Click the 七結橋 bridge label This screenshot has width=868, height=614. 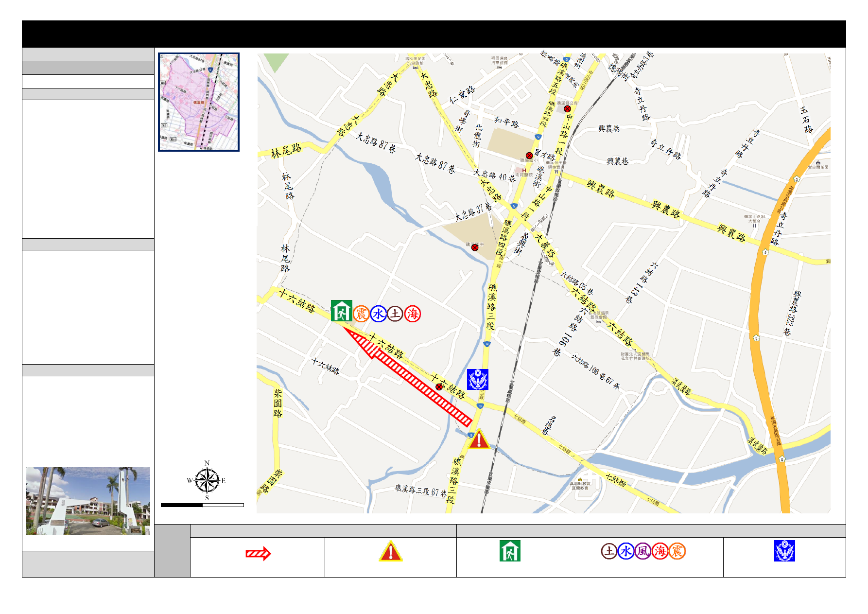point(616,480)
